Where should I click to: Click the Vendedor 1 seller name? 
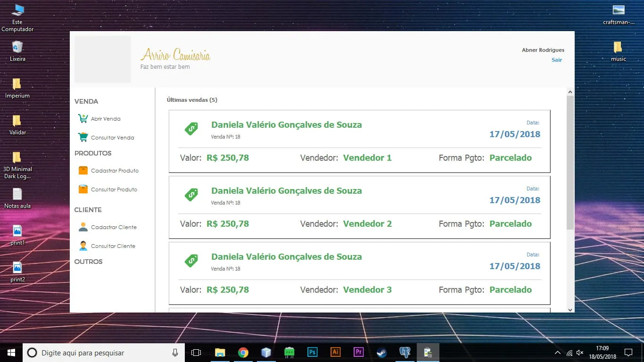click(x=367, y=158)
